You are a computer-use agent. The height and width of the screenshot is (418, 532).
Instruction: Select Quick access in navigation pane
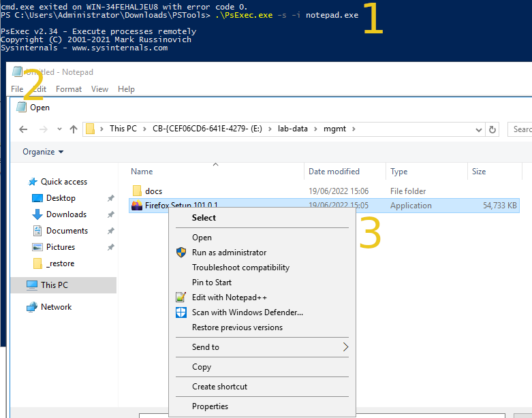pyautogui.click(x=64, y=182)
